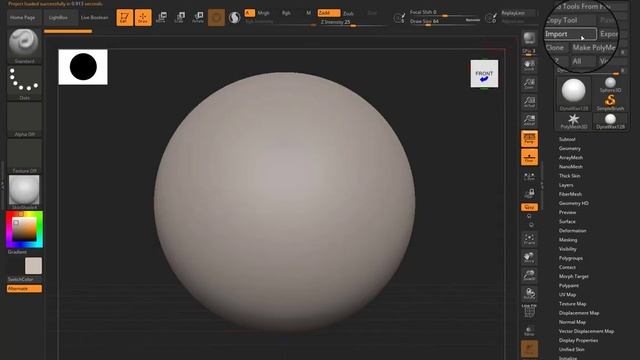
Task: Open the sculptris pro yin-yang icon
Action: [234, 18]
